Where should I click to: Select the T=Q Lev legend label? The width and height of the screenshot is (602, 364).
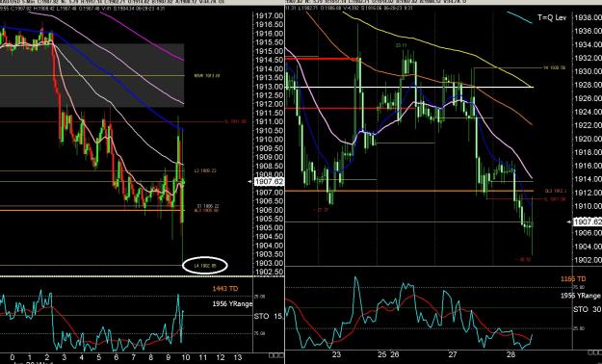tap(551, 17)
